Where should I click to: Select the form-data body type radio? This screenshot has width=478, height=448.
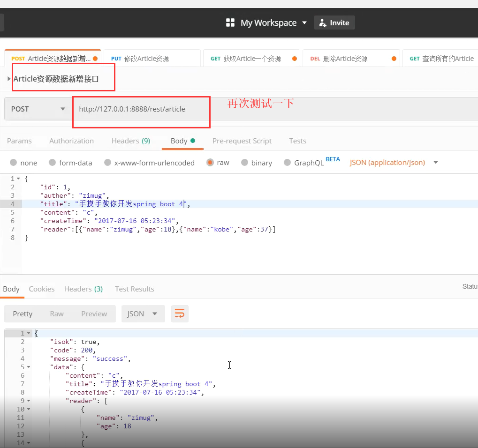coord(53,162)
